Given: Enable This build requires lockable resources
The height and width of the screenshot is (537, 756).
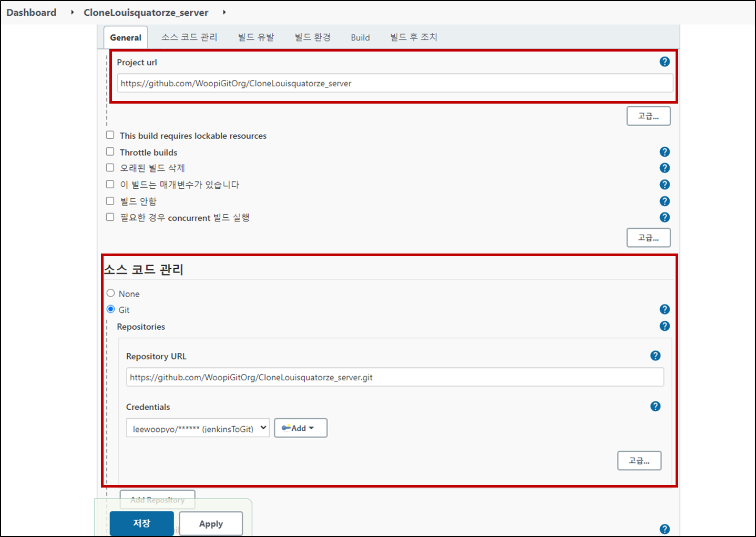Looking at the screenshot, I should [110, 135].
